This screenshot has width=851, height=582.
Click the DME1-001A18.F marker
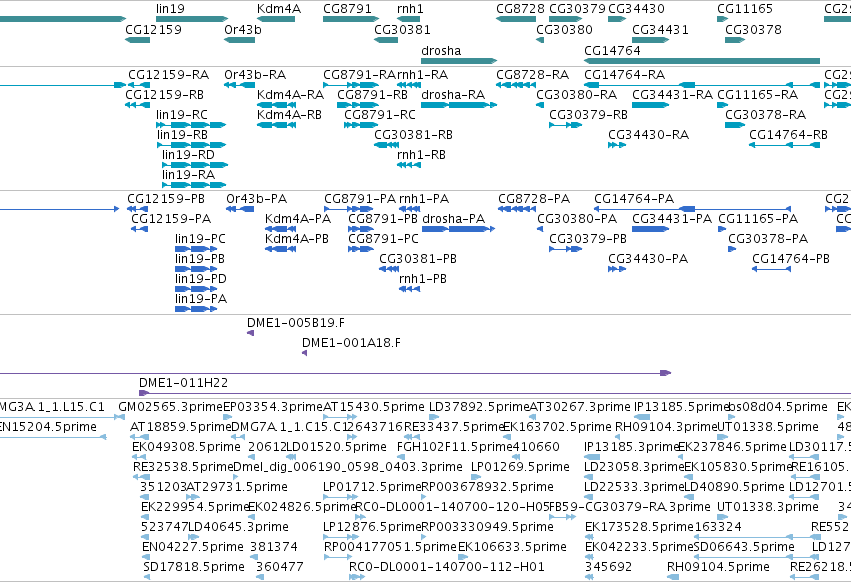[x=304, y=353]
